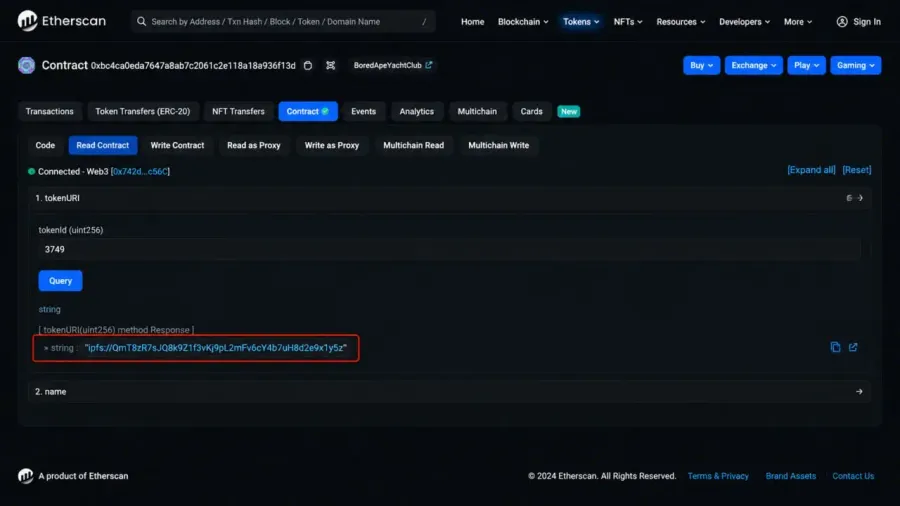Image resolution: width=900 pixels, height=506 pixels.
Task: Click the footer Etherscan logo
Action: point(25,476)
